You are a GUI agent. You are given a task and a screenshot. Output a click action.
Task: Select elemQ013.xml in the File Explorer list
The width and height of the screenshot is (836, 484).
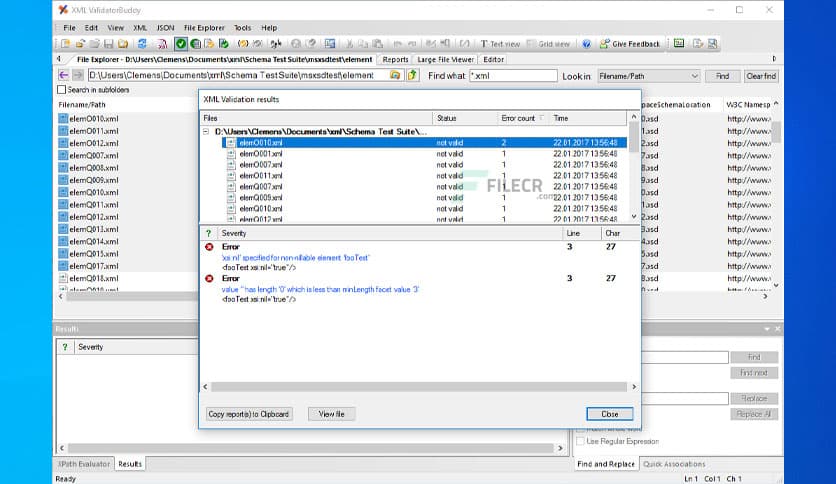pyautogui.click(x=94, y=229)
